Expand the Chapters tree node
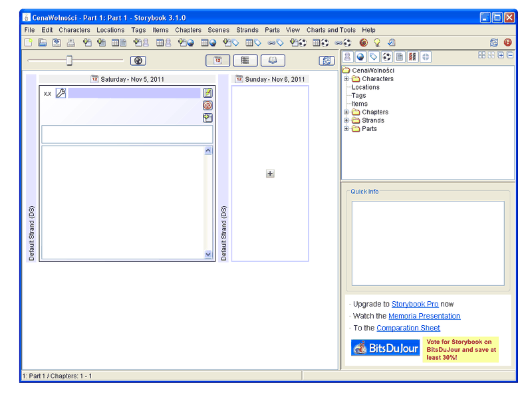Screen dimensions: 532x399 pyautogui.click(x=346, y=112)
